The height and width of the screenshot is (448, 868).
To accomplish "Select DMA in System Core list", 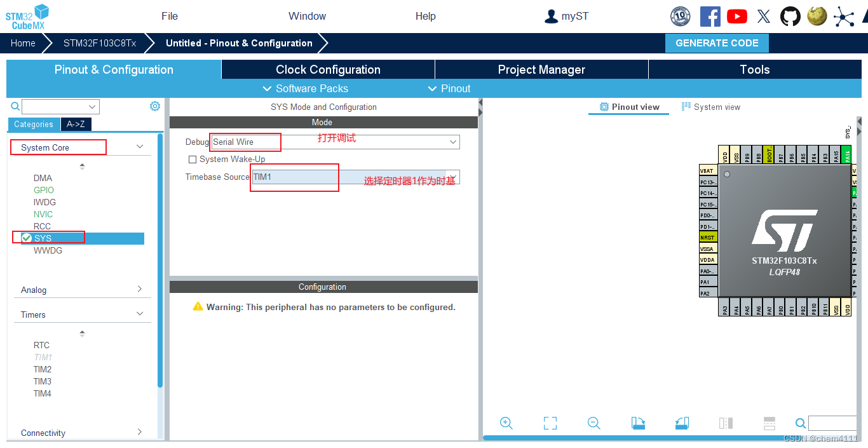I will coord(43,179).
